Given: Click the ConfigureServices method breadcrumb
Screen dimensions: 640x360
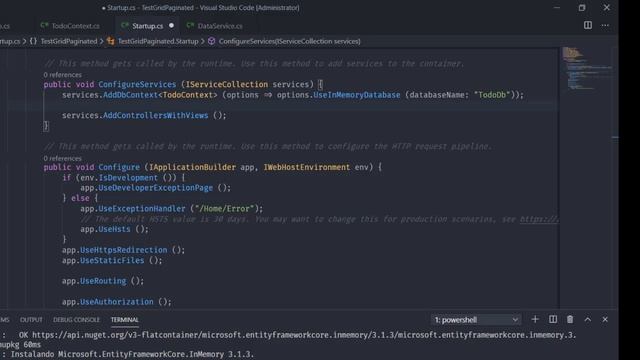Looking at the screenshot, I should point(289,41).
